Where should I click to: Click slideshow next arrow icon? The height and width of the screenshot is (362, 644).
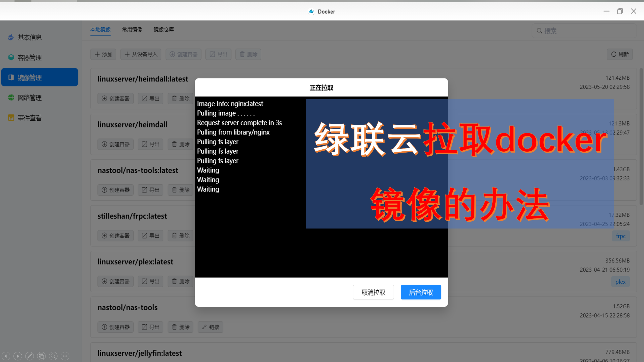[18, 356]
